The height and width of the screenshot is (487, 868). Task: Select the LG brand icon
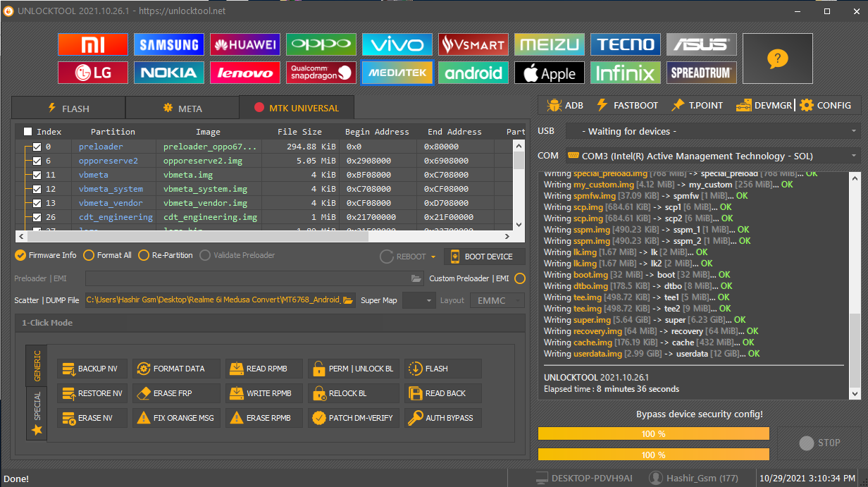93,73
